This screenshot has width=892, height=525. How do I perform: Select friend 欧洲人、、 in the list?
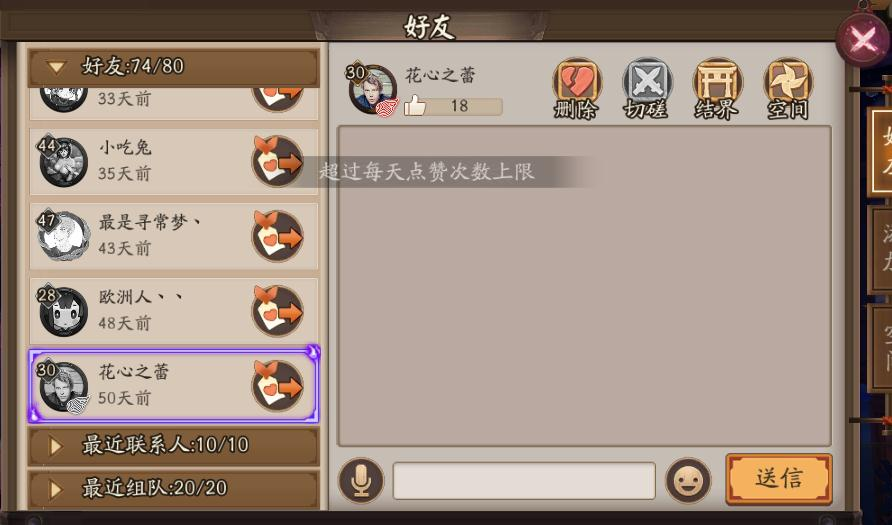[x=174, y=311]
